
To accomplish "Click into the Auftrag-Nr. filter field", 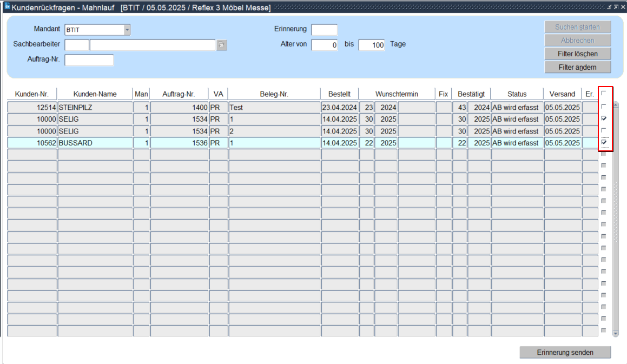I will pyautogui.click(x=89, y=60).
